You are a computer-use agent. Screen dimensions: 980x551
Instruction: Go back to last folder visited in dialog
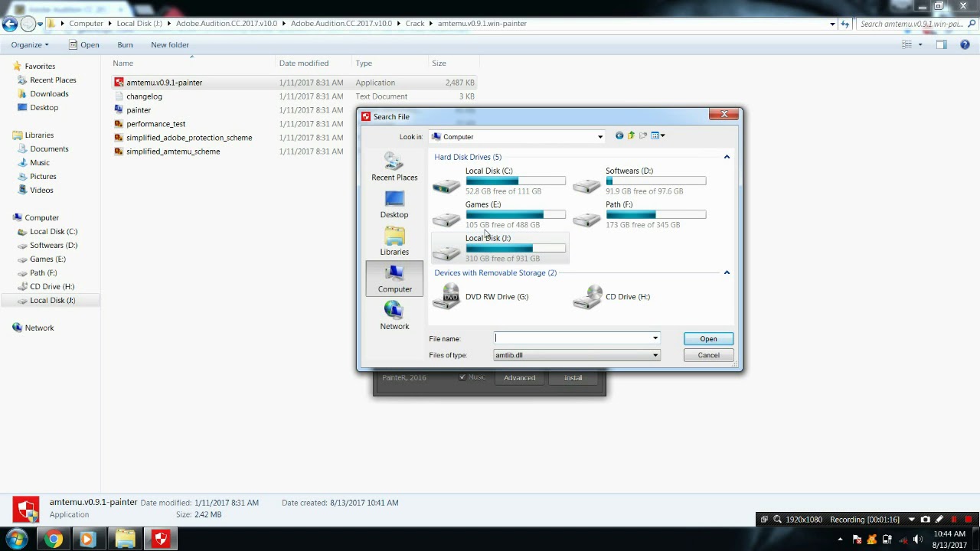(619, 136)
